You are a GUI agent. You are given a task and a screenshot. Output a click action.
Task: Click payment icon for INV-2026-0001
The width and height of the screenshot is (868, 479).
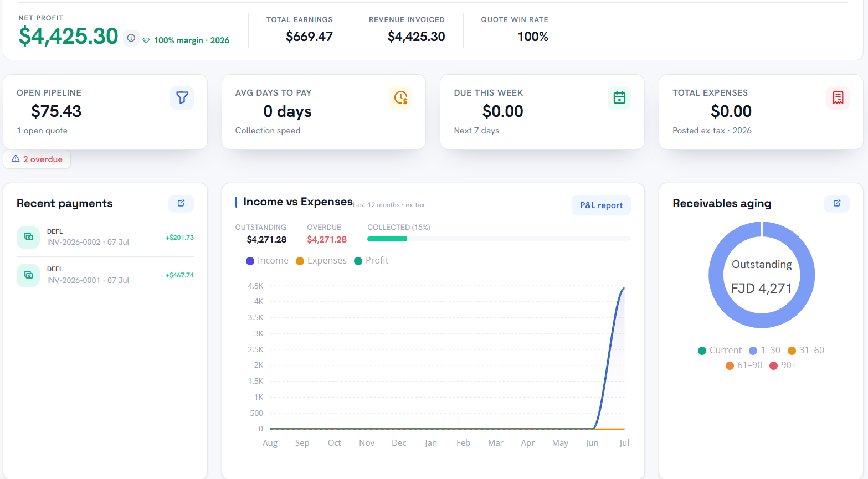click(28, 275)
